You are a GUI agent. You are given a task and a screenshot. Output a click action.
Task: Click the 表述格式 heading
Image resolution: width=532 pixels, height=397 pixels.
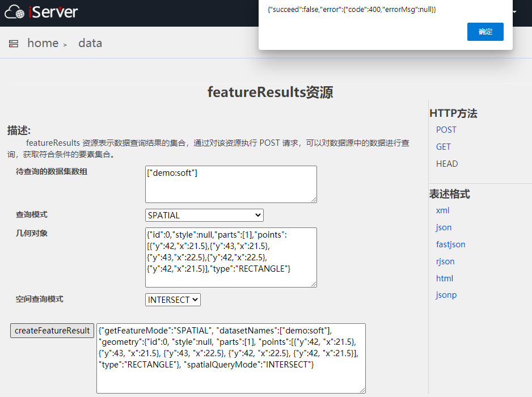(x=450, y=194)
